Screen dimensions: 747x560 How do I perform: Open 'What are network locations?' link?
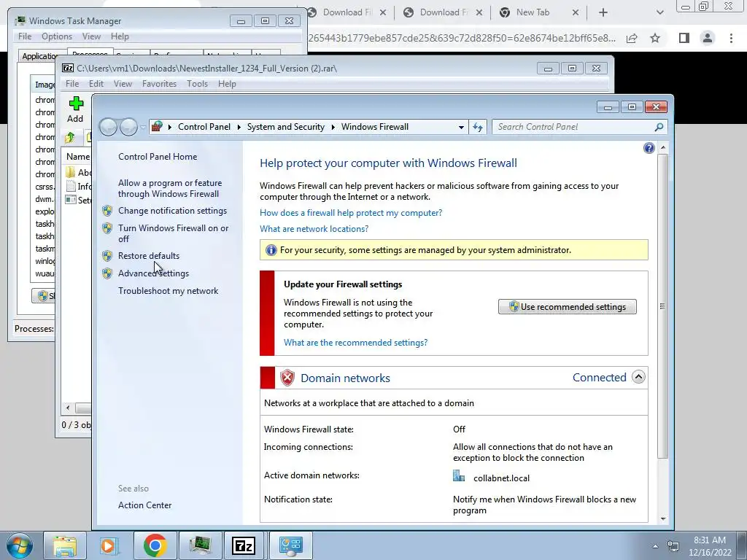pyautogui.click(x=314, y=229)
